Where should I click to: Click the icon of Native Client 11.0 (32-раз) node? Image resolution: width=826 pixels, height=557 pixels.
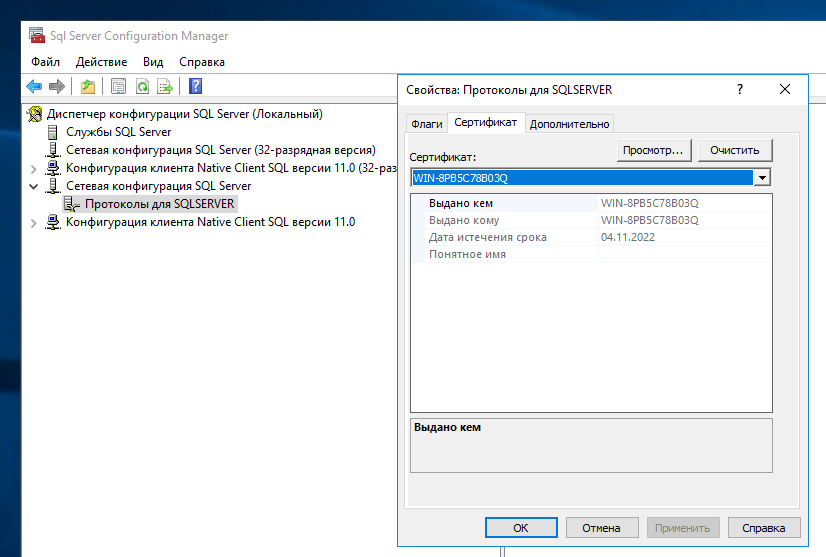click(53, 168)
